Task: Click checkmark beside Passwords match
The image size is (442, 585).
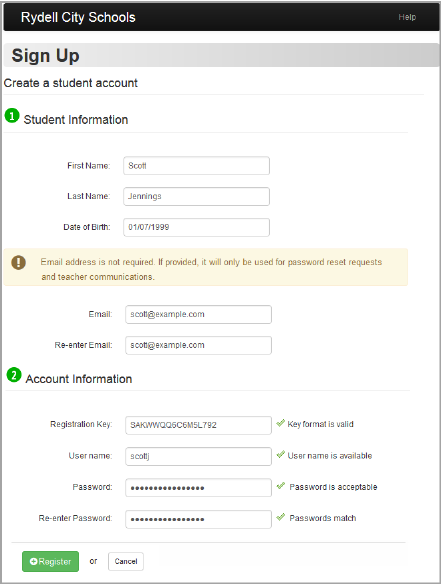Action: (280, 517)
